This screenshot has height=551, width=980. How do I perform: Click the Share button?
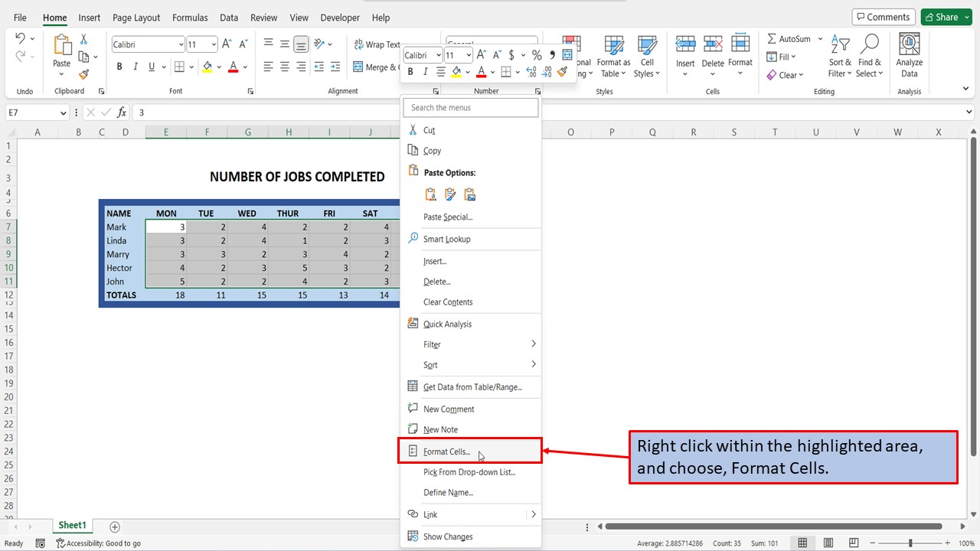click(x=946, y=16)
